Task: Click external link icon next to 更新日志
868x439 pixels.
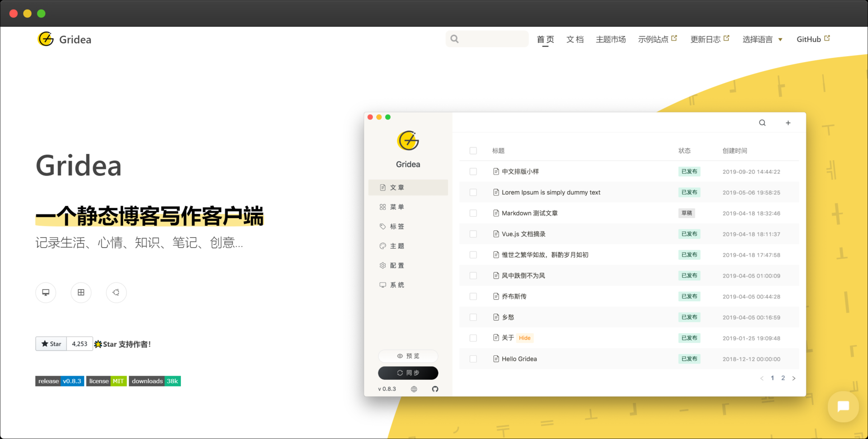Action: [726, 38]
